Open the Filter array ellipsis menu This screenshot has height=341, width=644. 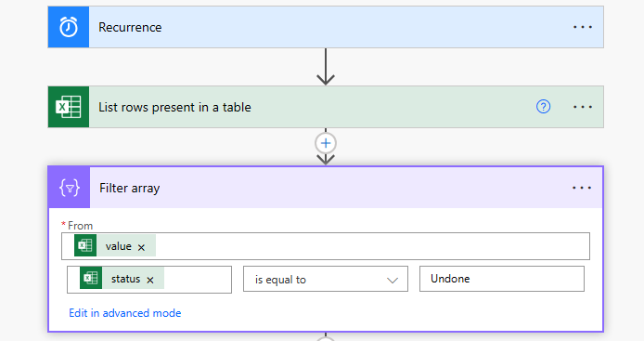tap(582, 188)
